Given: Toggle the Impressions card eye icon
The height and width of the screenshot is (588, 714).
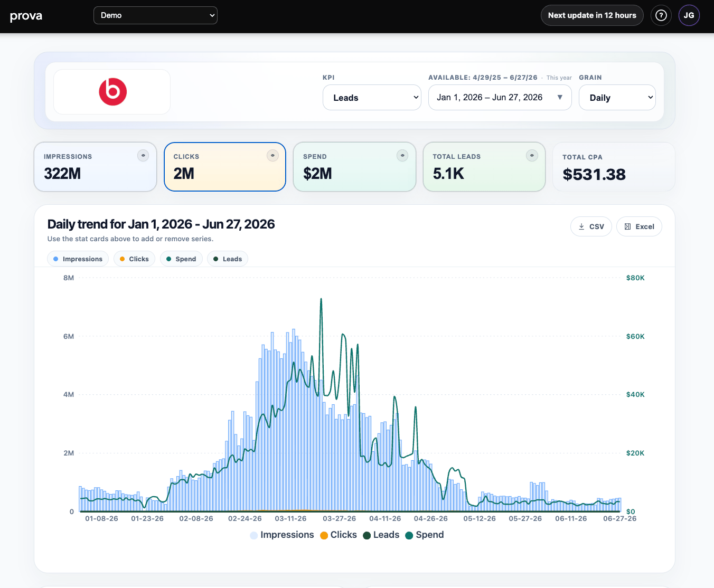Looking at the screenshot, I should [143, 156].
